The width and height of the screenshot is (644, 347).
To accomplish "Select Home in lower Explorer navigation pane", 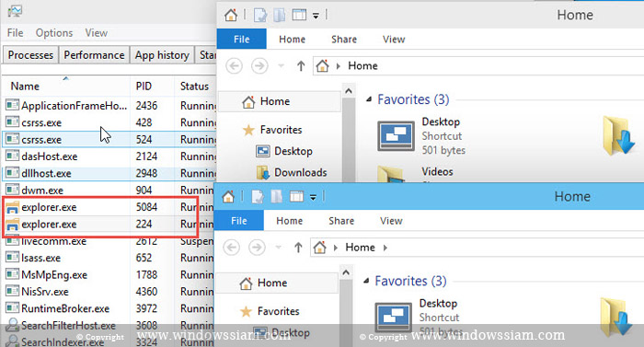I will click(277, 283).
